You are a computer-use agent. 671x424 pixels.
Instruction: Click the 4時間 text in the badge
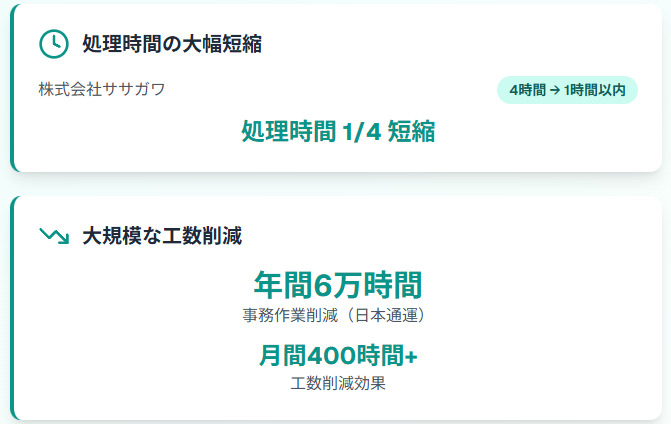(x=528, y=90)
